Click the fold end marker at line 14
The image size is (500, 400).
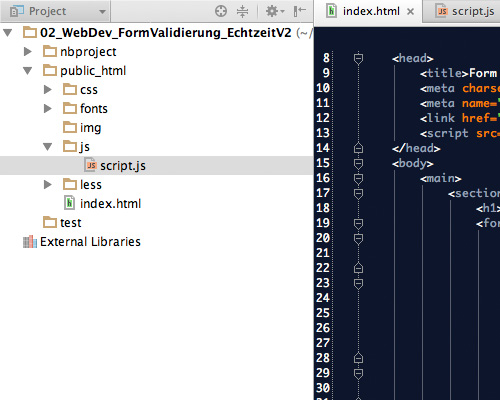point(358,148)
